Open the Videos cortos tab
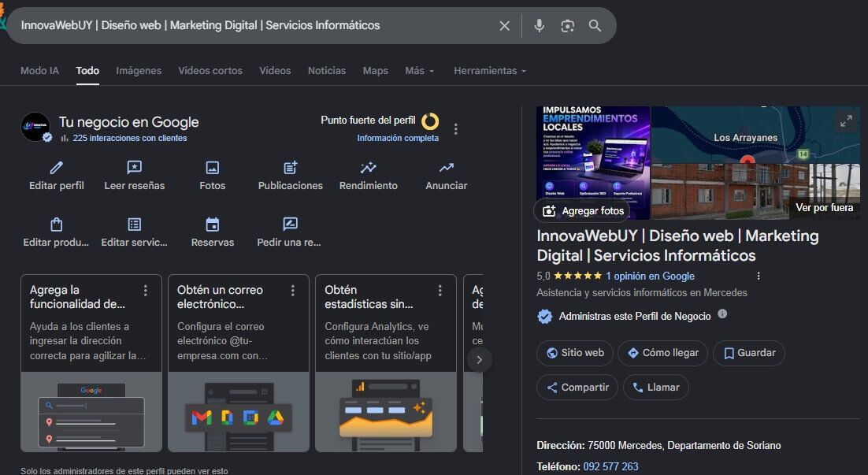868x475 pixels. (210, 71)
